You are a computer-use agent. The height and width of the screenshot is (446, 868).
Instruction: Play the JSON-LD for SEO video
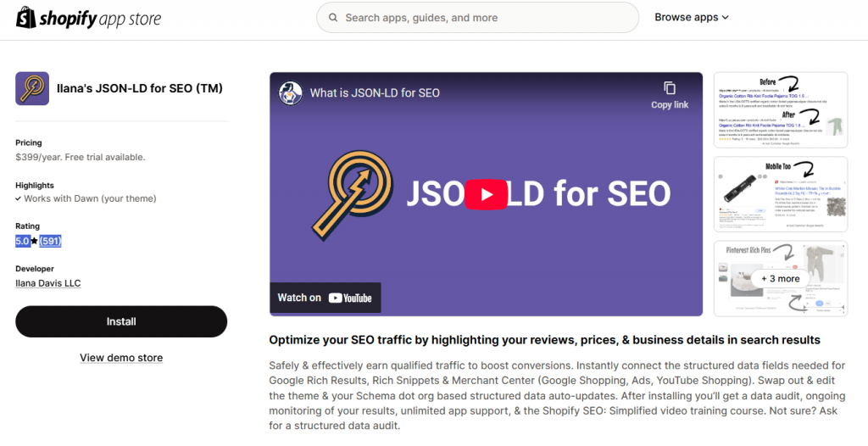[486, 194]
